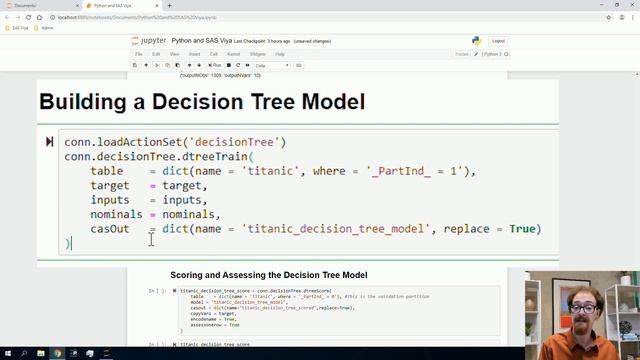Run the dtreeScore cell using its run icon

click(x=174, y=291)
